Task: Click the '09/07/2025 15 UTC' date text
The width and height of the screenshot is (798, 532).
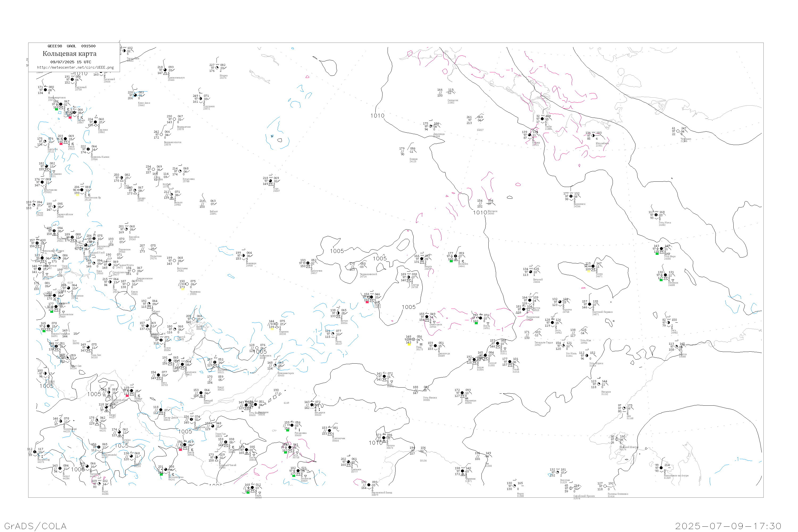Action: pos(70,62)
